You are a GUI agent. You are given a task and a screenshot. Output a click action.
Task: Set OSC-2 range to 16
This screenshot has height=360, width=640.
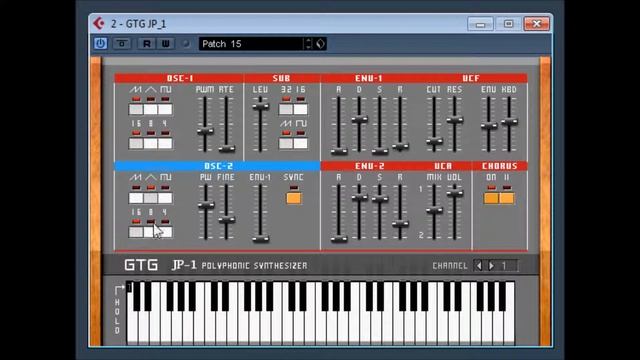(x=136, y=232)
